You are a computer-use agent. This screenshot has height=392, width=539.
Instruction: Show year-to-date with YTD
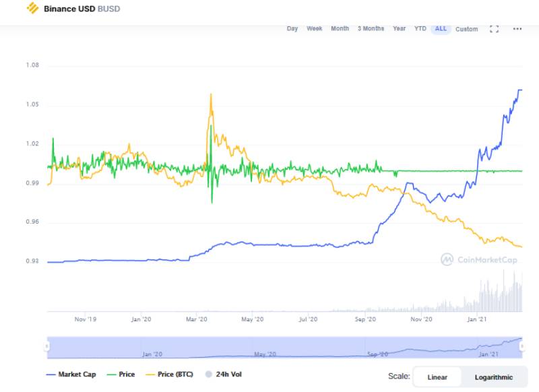420,29
